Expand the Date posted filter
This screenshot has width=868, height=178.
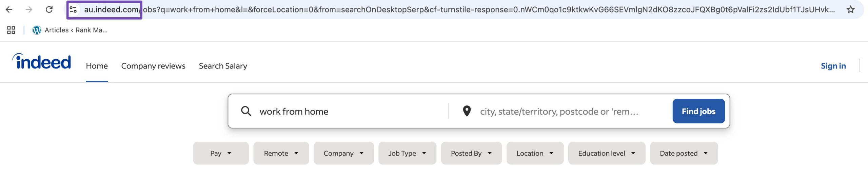(x=684, y=153)
